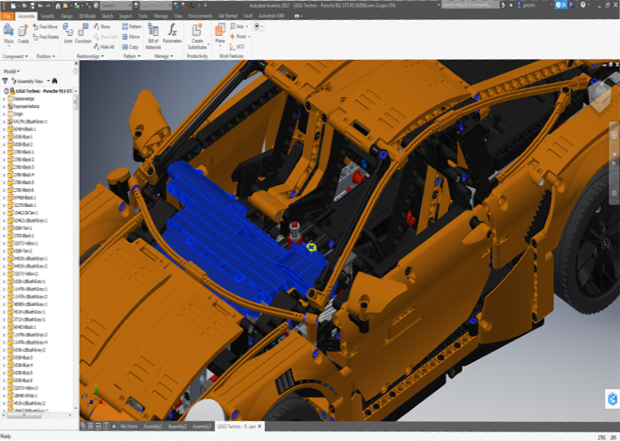Switch to the Simplify ribbon tab
This screenshot has height=441, width=620.
(x=48, y=16)
